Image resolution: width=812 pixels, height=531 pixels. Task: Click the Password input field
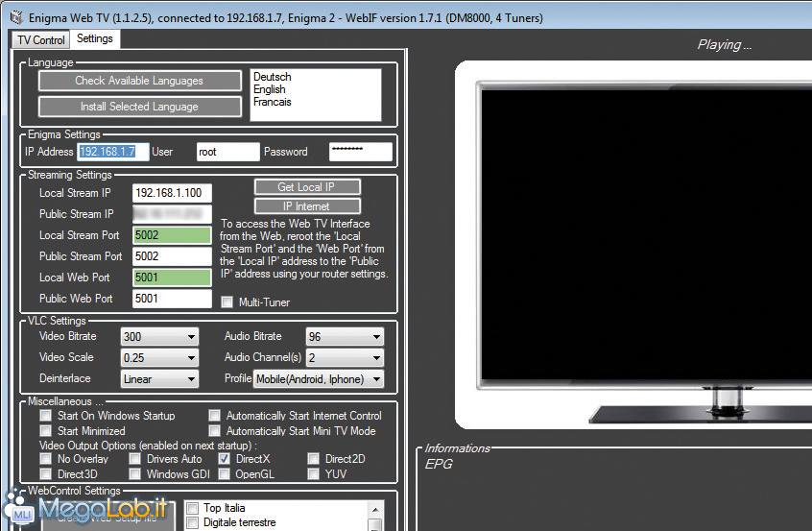click(x=361, y=152)
